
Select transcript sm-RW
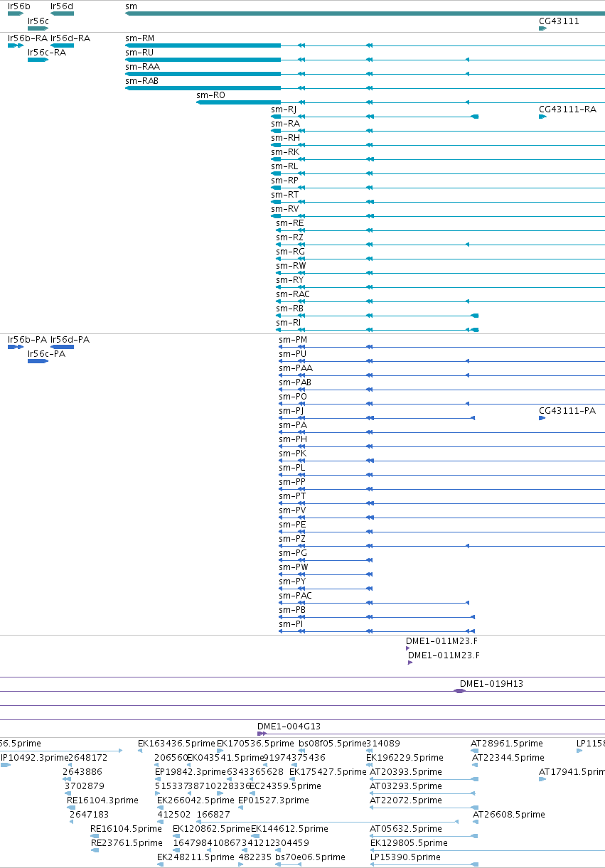pos(291,265)
